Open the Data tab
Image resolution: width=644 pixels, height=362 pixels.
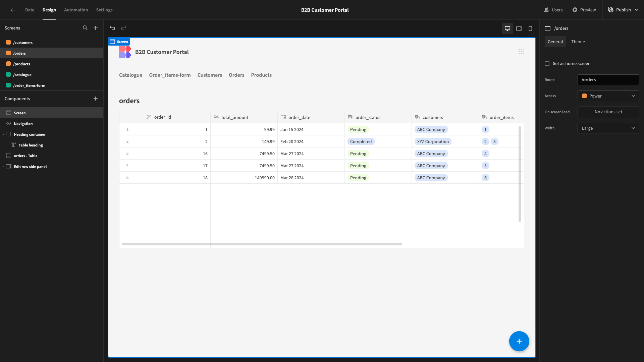30,10
